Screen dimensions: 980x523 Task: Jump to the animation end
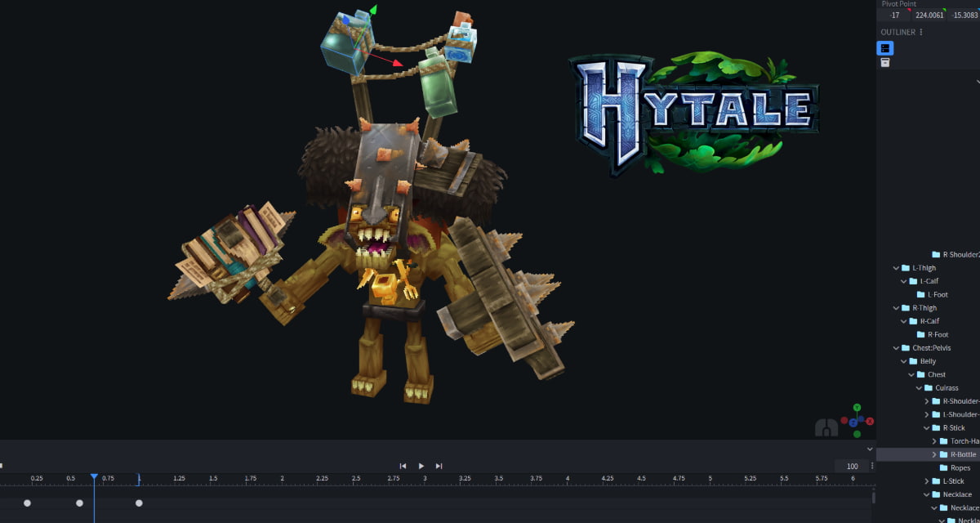pos(439,466)
